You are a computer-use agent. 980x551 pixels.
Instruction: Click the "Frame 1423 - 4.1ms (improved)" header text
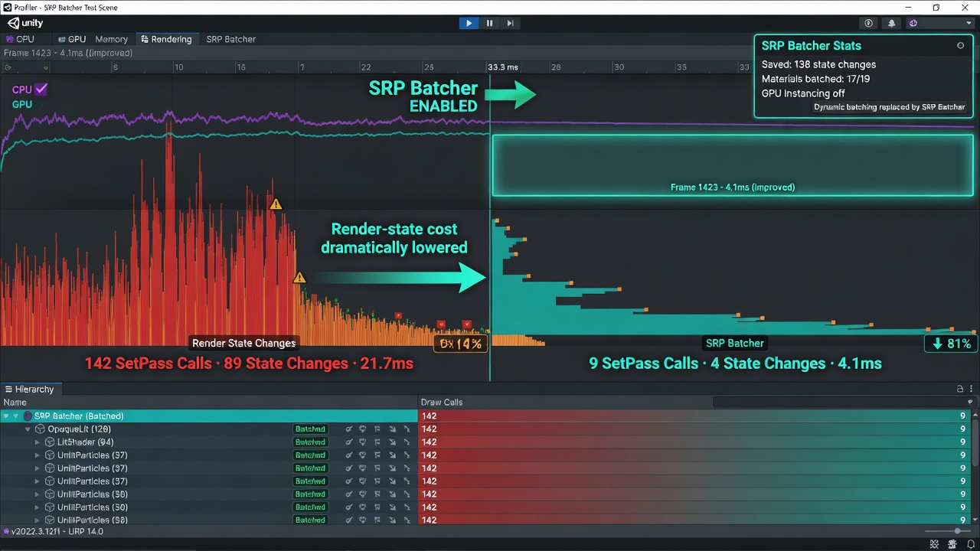point(68,53)
